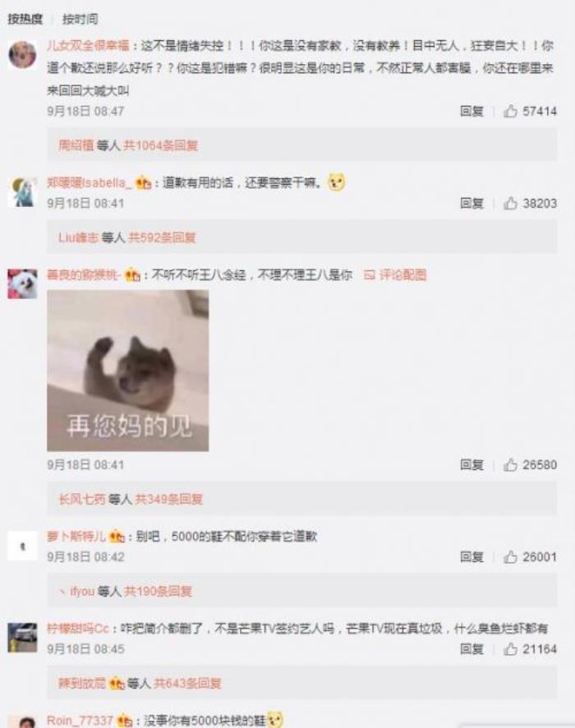The image size is (575, 728).
Task: Click the white dog avatar
Action: click(22, 283)
